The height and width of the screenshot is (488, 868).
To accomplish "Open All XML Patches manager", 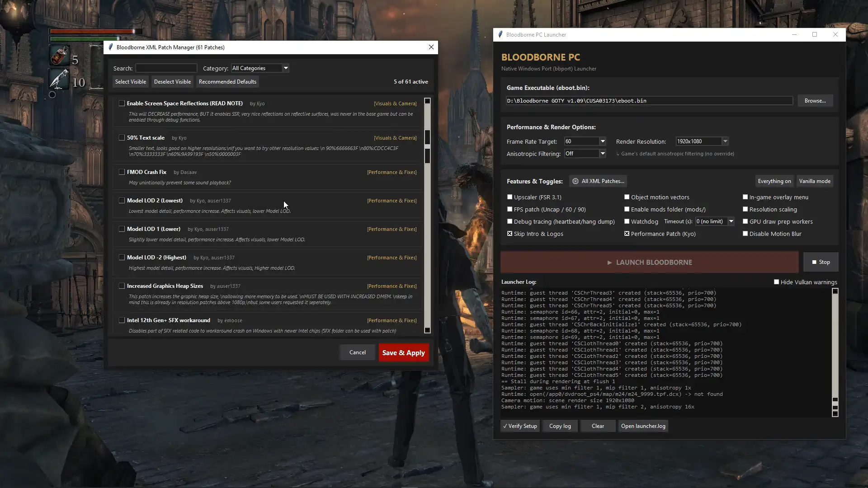I will pyautogui.click(x=598, y=181).
